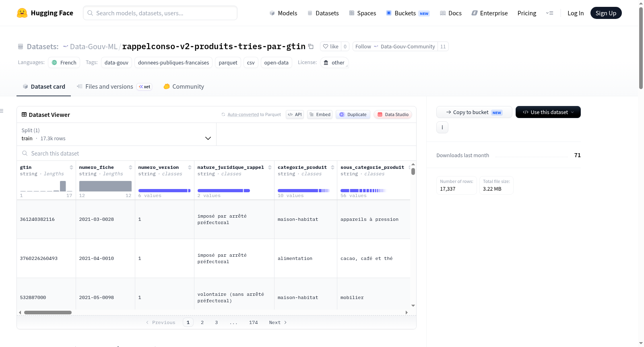
Task: Go to Datasets in the top navigation
Action: [323, 13]
